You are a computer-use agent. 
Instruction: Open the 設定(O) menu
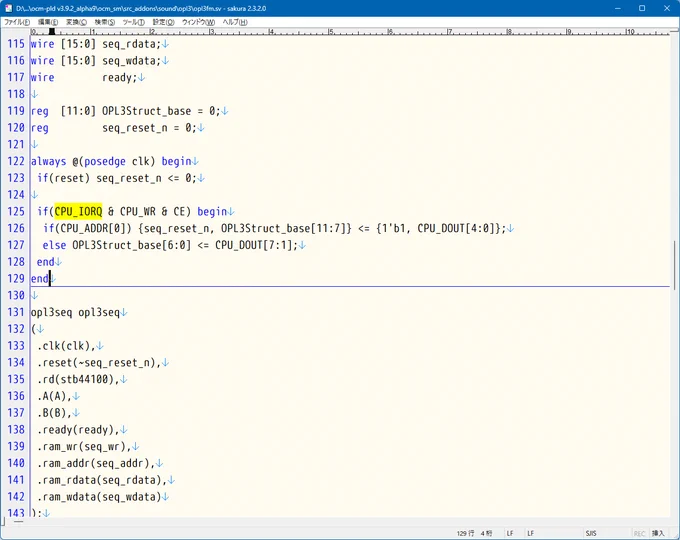click(x=163, y=22)
